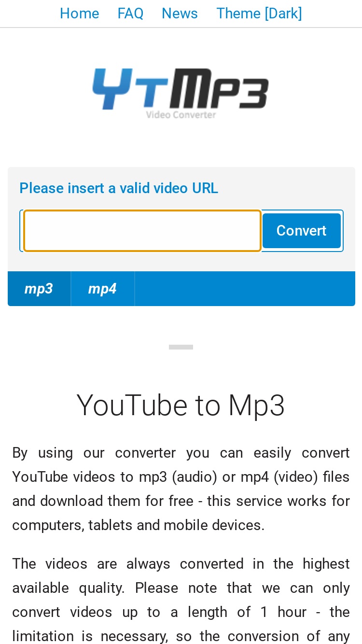Screen dimensions: 362x644
Task: Select the mp3 format tab
Action: point(39,289)
